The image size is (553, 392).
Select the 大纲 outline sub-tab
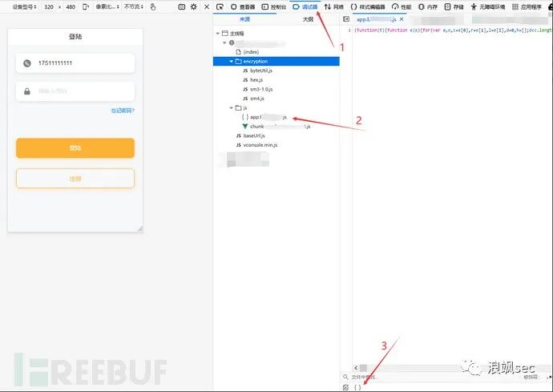pos(308,19)
